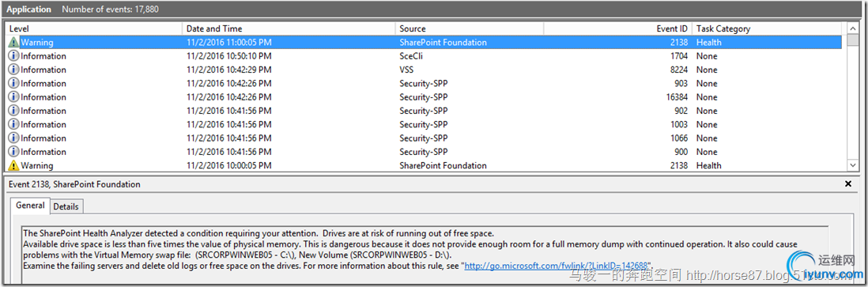Click scroll down arrow of event list
This screenshot has height=287, width=868.
(851, 165)
